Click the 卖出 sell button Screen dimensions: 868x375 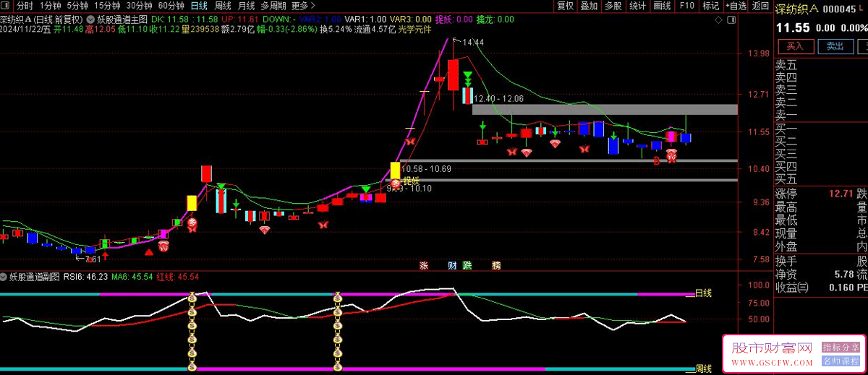tap(835, 46)
